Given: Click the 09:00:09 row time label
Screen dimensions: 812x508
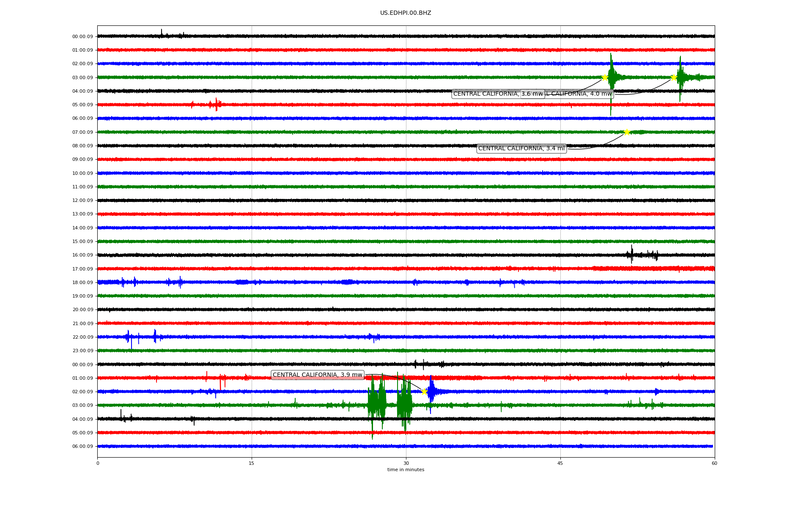Looking at the screenshot, I should pos(82,160).
